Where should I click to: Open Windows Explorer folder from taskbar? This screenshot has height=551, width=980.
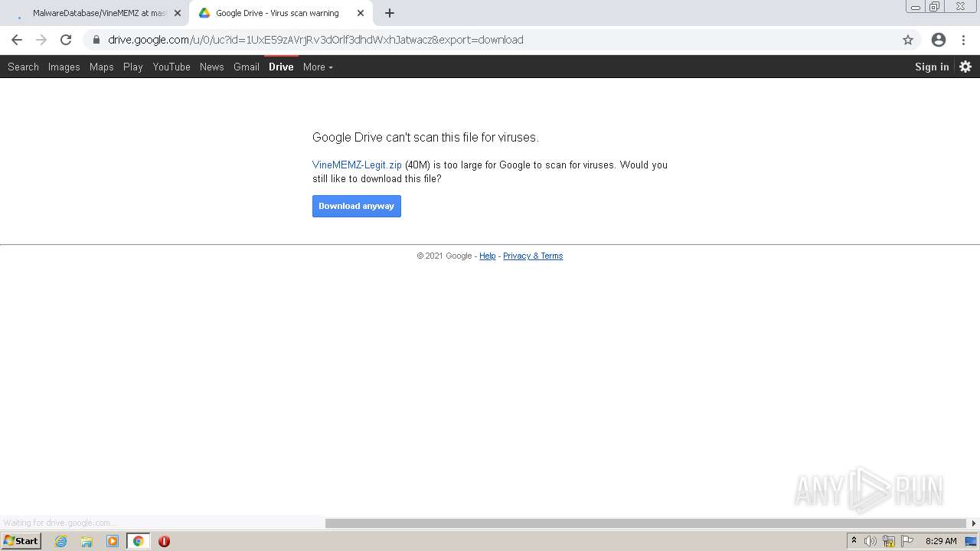(x=87, y=541)
